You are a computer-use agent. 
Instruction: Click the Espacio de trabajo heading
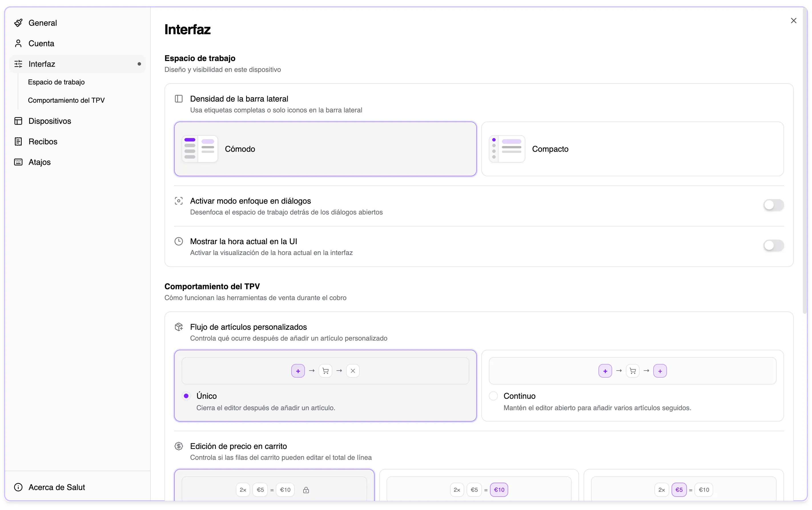pos(200,58)
